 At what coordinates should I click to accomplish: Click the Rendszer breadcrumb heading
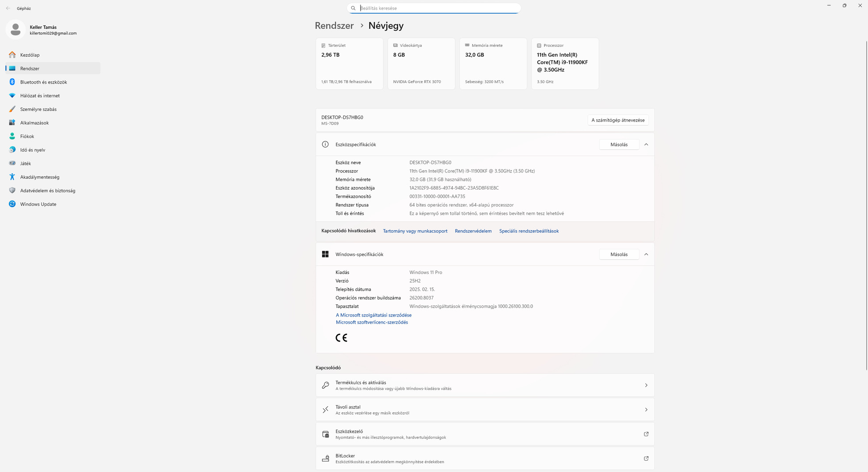(334, 26)
